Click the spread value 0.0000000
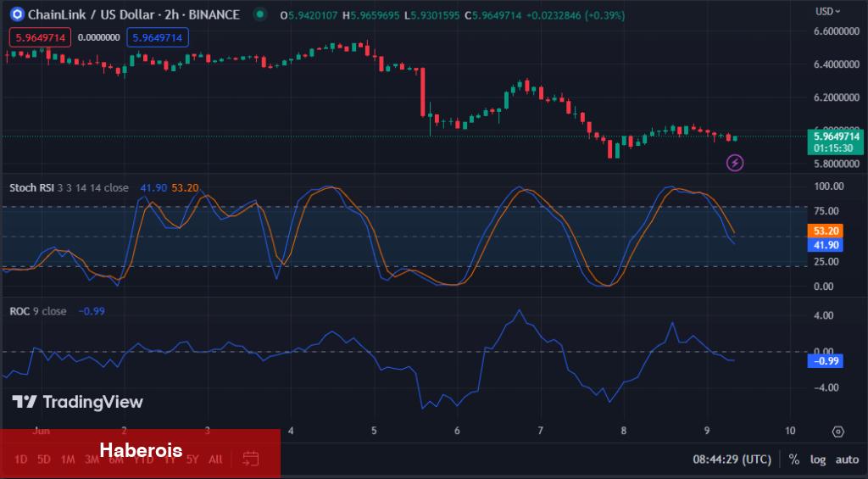This screenshot has height=479, width=868. pyautogui.click(x=98, y=37)
